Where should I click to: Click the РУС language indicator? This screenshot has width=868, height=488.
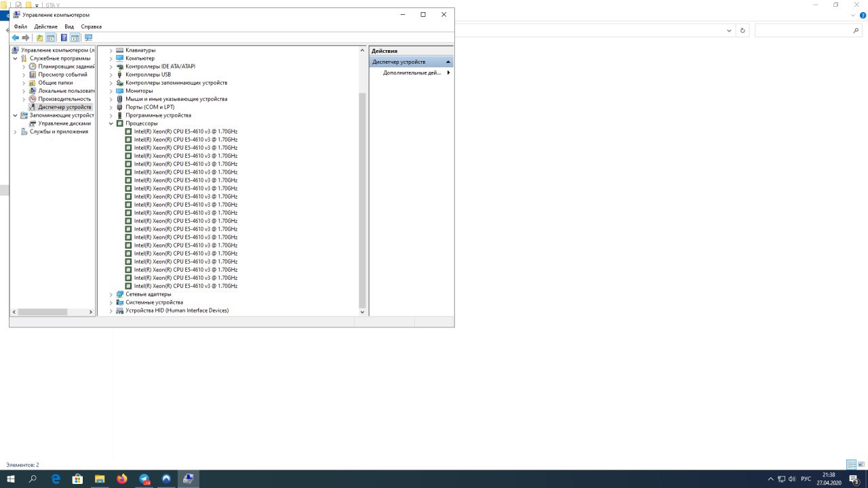pos(806,479)
